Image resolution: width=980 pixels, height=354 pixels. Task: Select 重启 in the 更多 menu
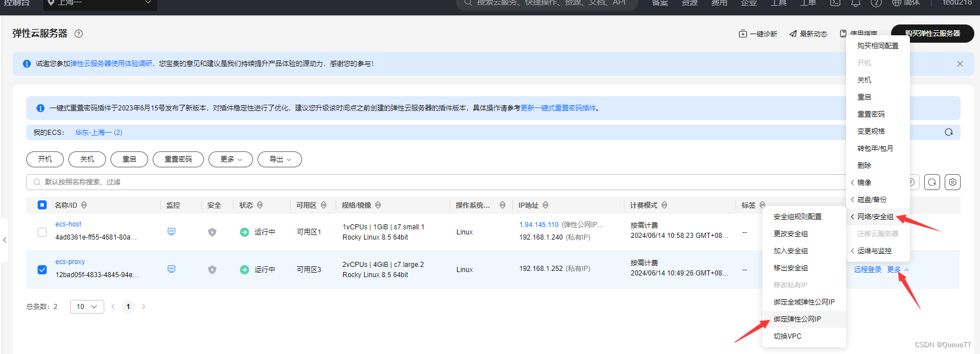coord(877,97)
